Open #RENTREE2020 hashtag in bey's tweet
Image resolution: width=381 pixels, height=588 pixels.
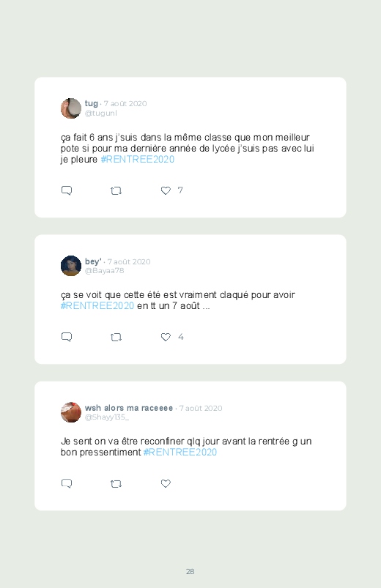tap(97, 305)
